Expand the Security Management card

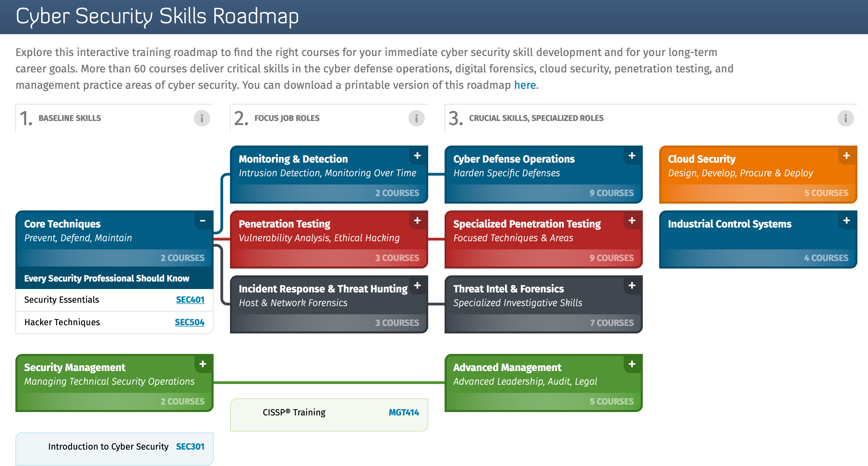203,364
